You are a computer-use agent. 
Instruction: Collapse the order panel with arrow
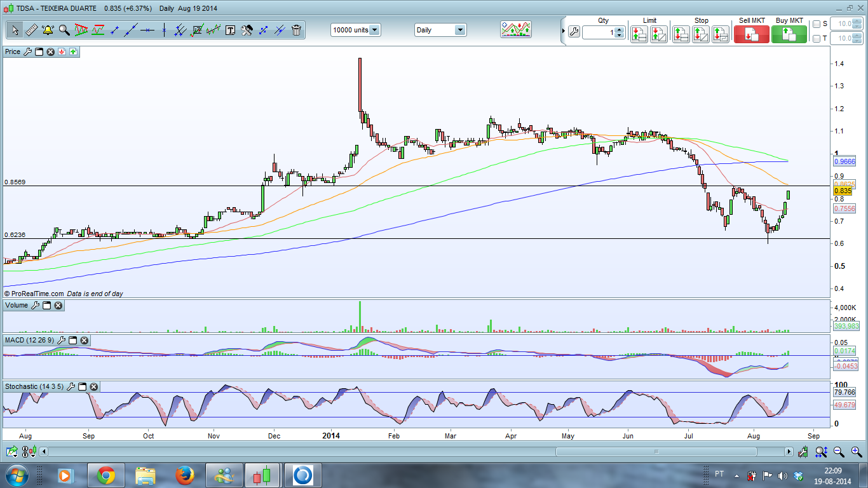click(x=563, y=31)
